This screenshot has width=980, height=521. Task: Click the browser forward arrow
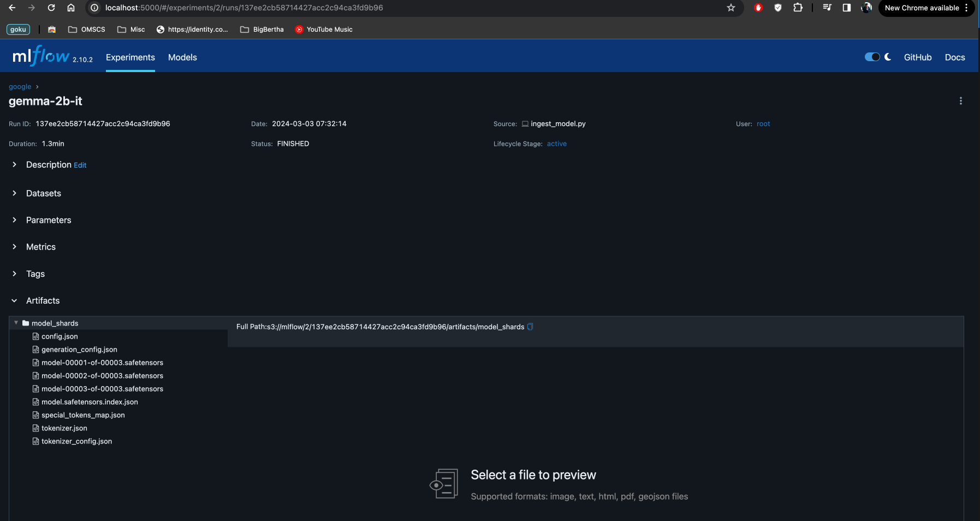pyautogui.click(x=32, y=8)
